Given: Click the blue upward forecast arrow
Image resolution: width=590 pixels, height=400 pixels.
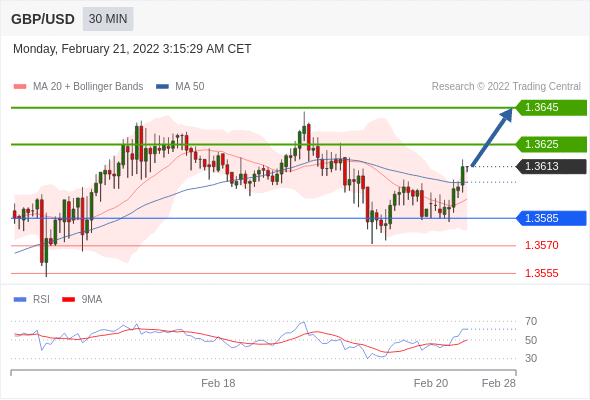Looking at the screenshot, I should pos(492,137).
